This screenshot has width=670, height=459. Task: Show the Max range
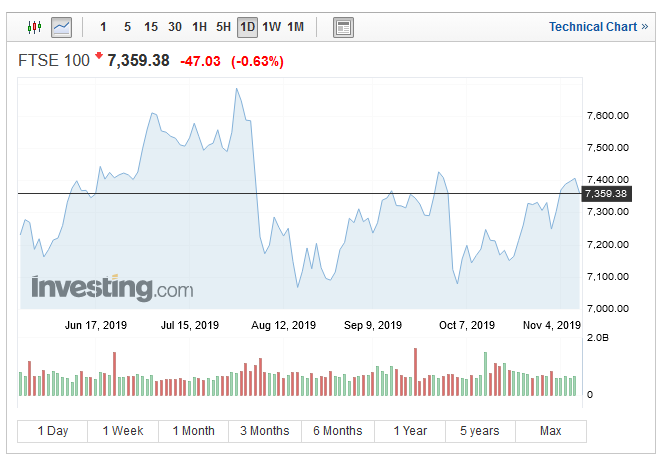pos(551,431)
